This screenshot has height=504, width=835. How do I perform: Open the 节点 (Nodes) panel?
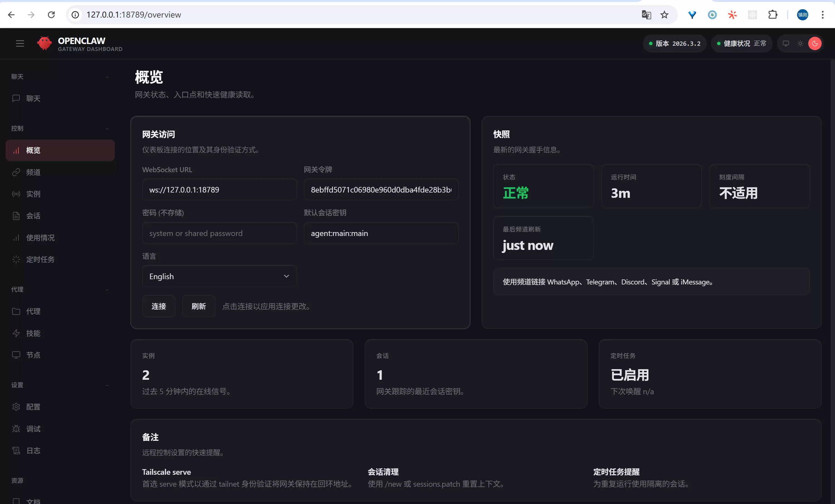pyautogui.click(x=33, y=355)
